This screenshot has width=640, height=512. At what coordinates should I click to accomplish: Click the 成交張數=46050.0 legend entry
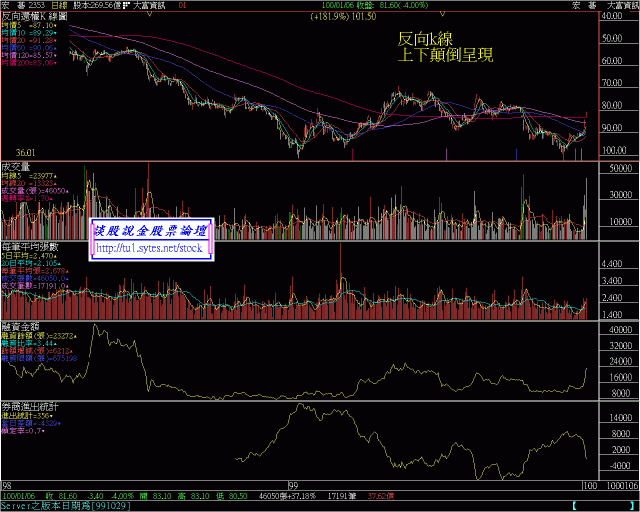coord(35,278)
